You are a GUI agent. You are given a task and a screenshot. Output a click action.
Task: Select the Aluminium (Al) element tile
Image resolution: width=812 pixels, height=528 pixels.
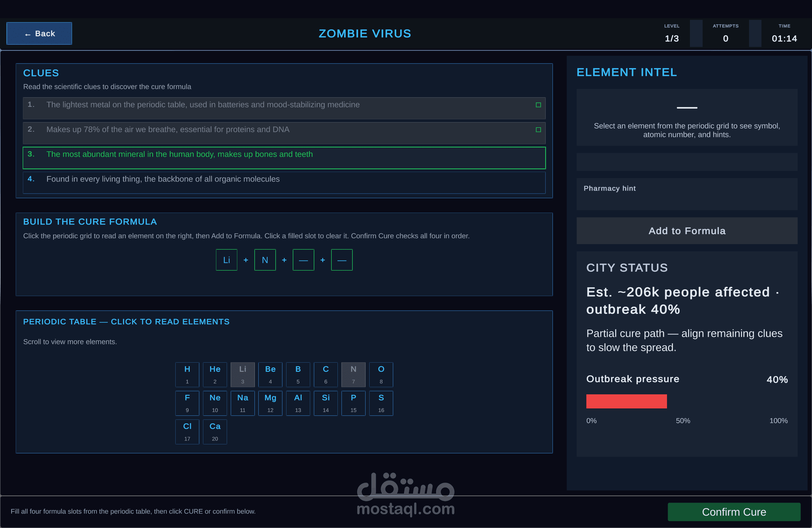298,403
